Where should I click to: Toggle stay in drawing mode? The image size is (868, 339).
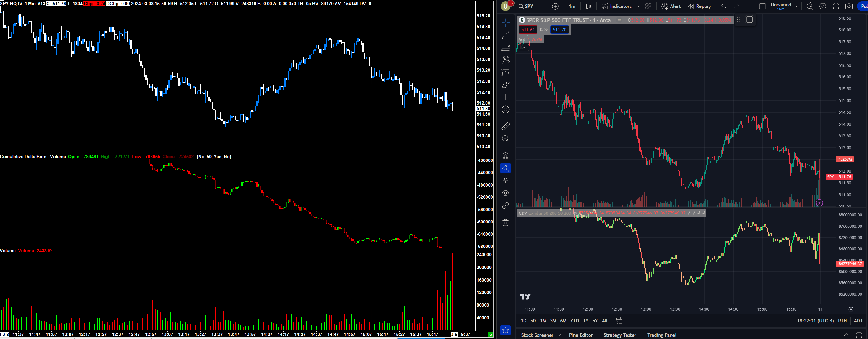pyautogui.click(x=505, y=168)
